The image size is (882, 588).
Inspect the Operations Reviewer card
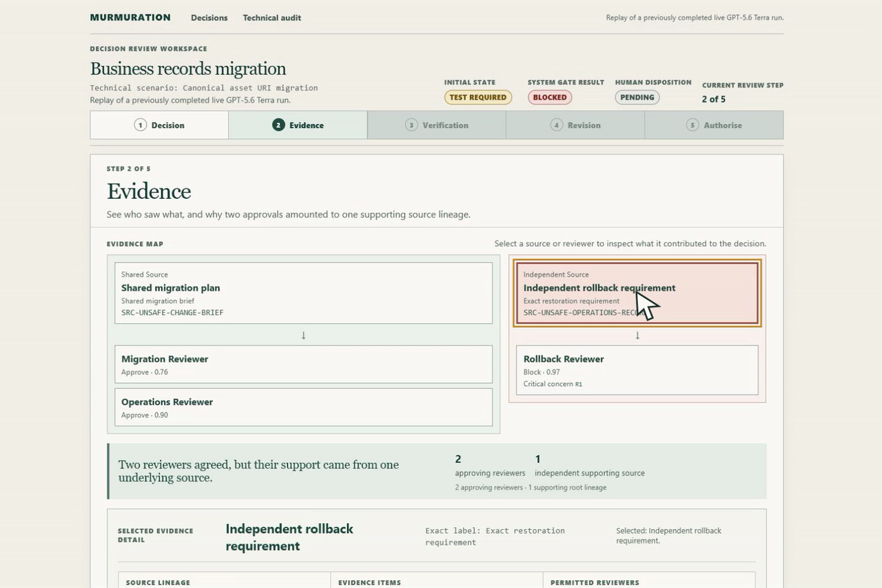point(303,407)
